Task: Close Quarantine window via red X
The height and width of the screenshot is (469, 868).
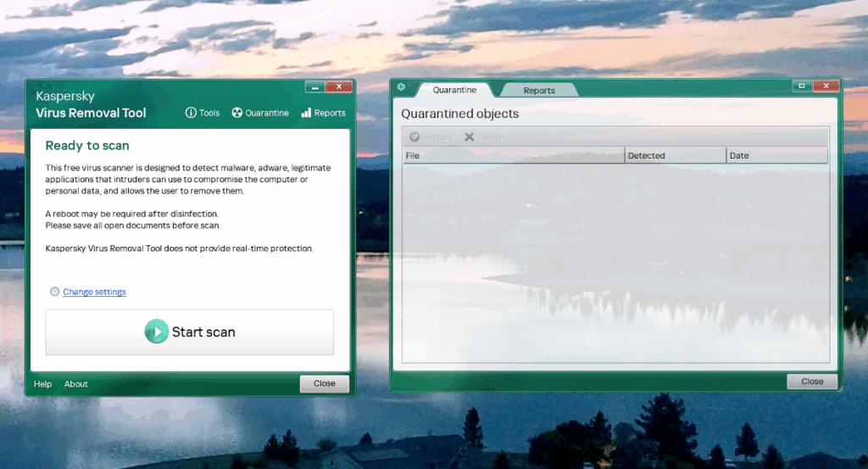Action: [826, 86]
